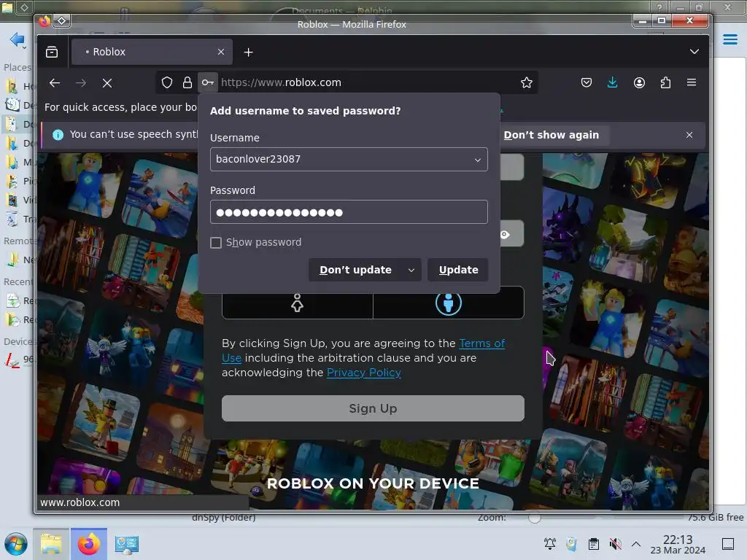The image size is (747, 560).
Task: Open the Firefox window menu icon
Action: coord(44,21)
